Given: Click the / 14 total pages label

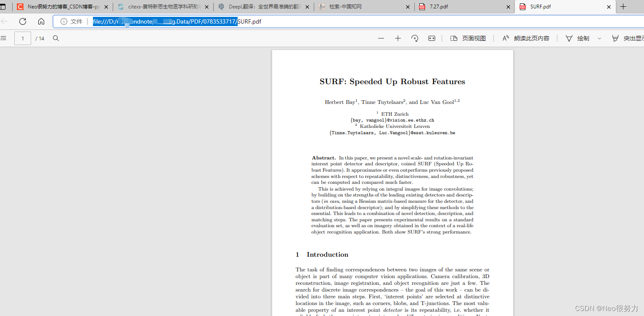Looking at the screenshot, I should tap(40, 38).
